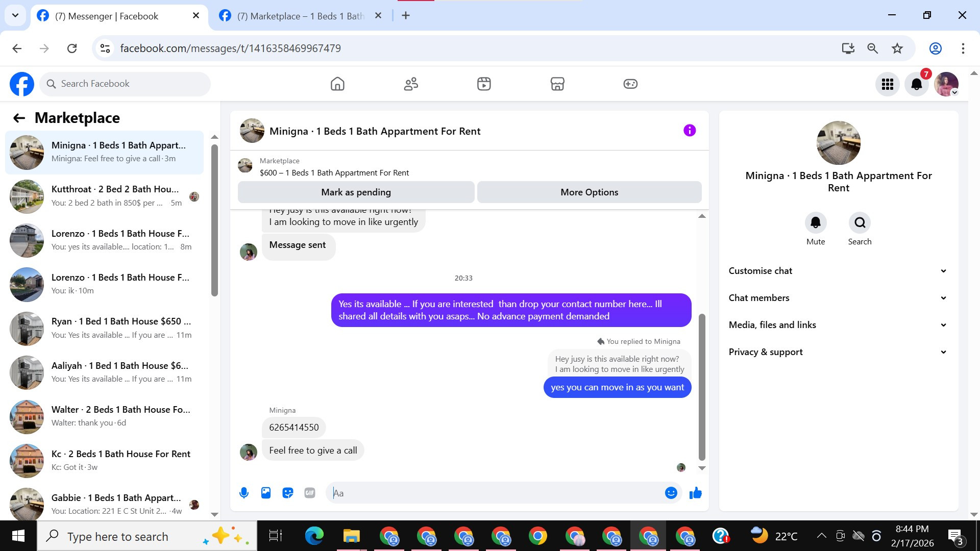Mute this conversation
The height and width of the screenshot is (551, 980).
coord(815,223)
